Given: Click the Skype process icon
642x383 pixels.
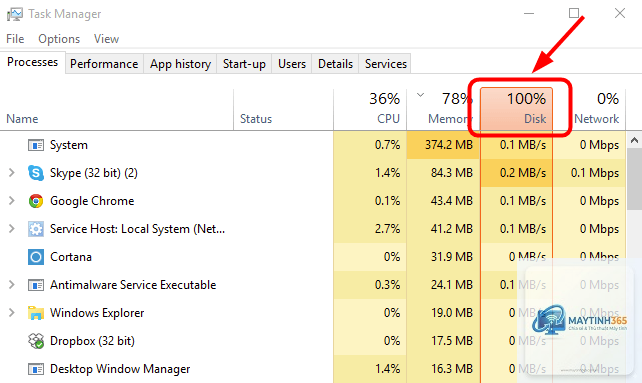Looking at the screenshot, I should tap(36, 173).
